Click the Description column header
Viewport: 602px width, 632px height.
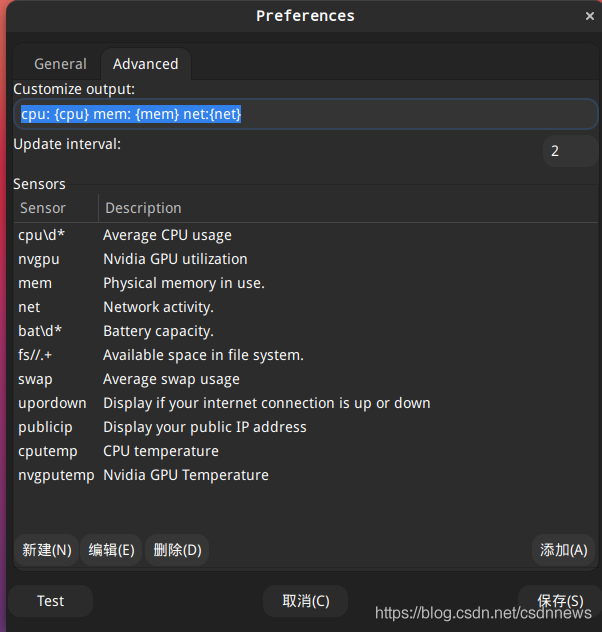pyautogui.click(x=143, y=208)
